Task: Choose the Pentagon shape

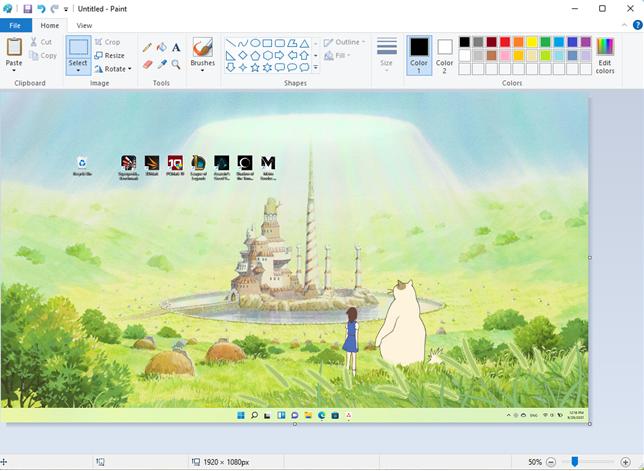Action: pos(255,55)
